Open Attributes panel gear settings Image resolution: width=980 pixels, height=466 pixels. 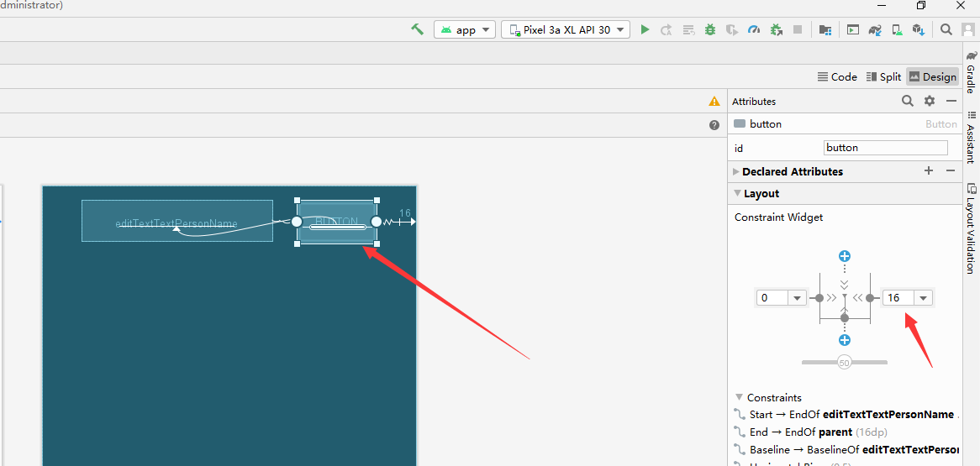pos(930,101)
